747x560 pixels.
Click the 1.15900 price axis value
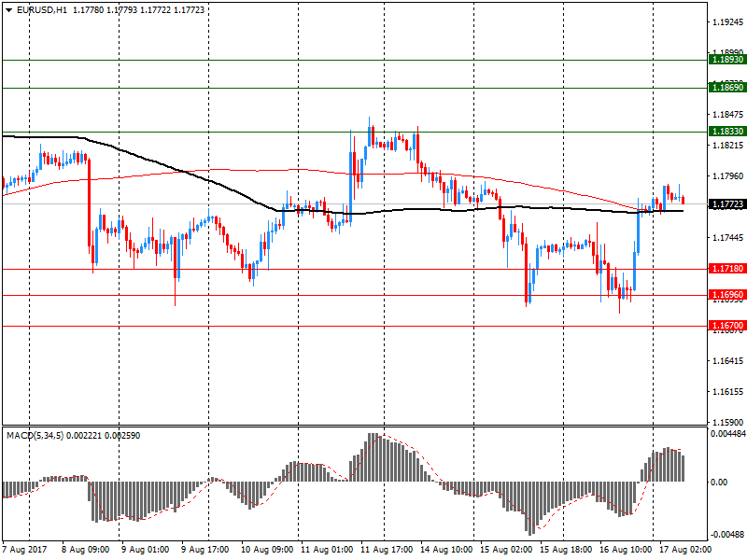pos(727,423)
